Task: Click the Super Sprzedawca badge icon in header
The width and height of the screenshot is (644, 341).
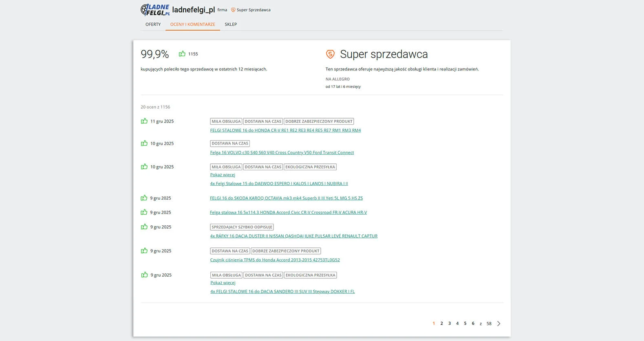Action: (x=233, y=10)
